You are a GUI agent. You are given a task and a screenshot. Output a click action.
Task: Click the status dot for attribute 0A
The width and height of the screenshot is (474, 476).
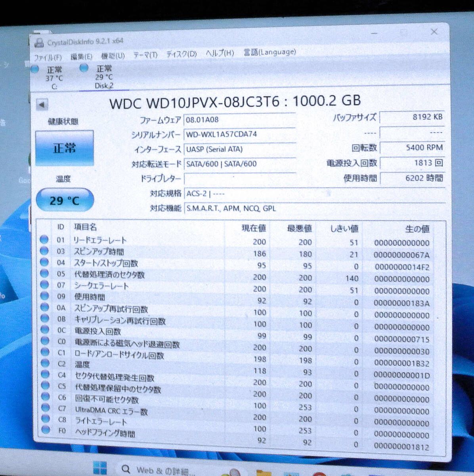tap(44, 307)
